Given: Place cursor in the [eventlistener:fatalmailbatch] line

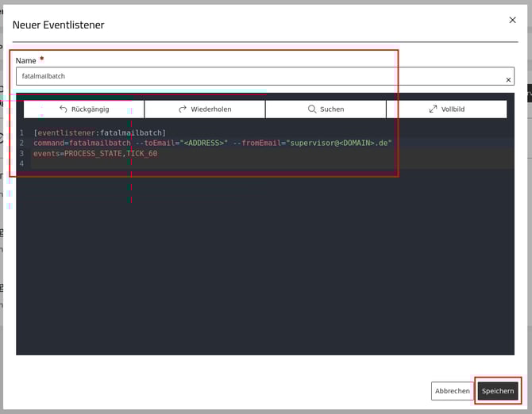Looking at the screenshot, I should click(x=99, y=132).
